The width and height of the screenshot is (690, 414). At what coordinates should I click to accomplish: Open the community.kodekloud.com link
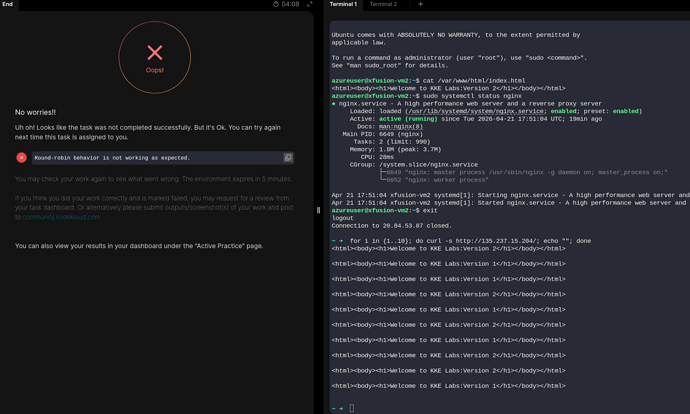point(61,217)
